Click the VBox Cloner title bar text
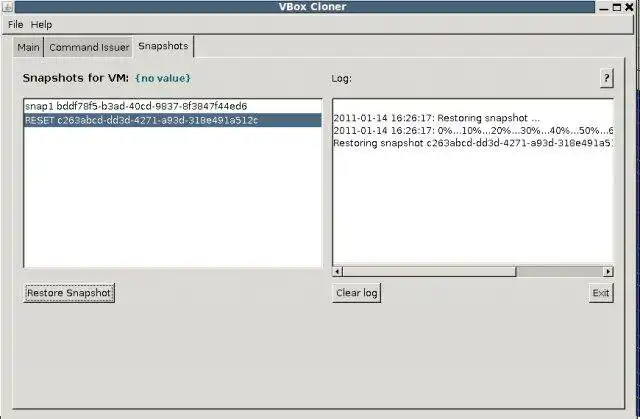Image resolution: width=640 pixels, height=419 pixels. tap(313, 7)
